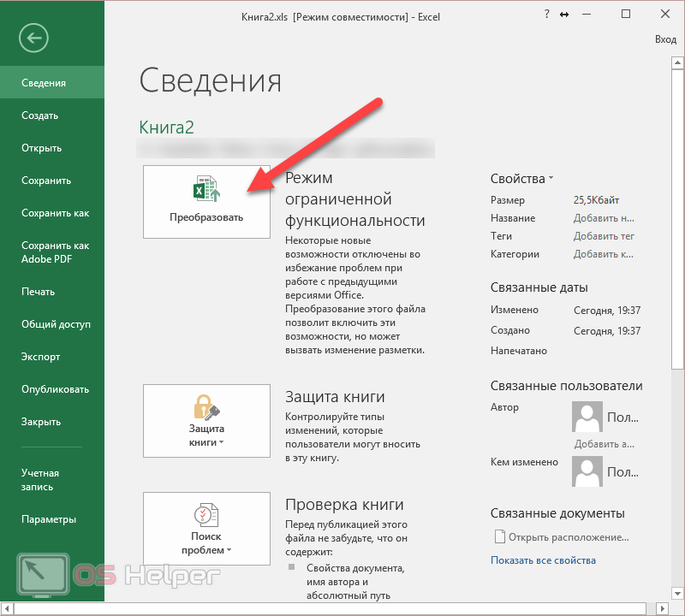This screenshot has height=616, width=685.
Task: Click the Теги Добавить тег field
Action: pos(604,236)
